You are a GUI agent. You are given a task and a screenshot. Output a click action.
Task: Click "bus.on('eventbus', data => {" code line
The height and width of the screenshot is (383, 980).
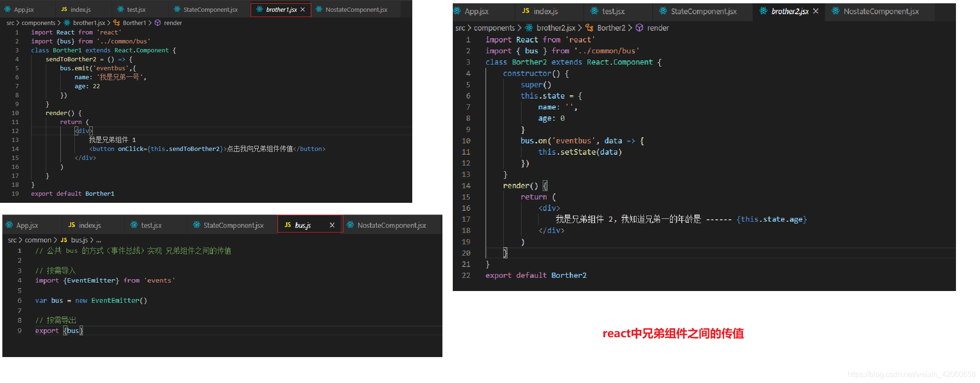[x=582, y=141]
